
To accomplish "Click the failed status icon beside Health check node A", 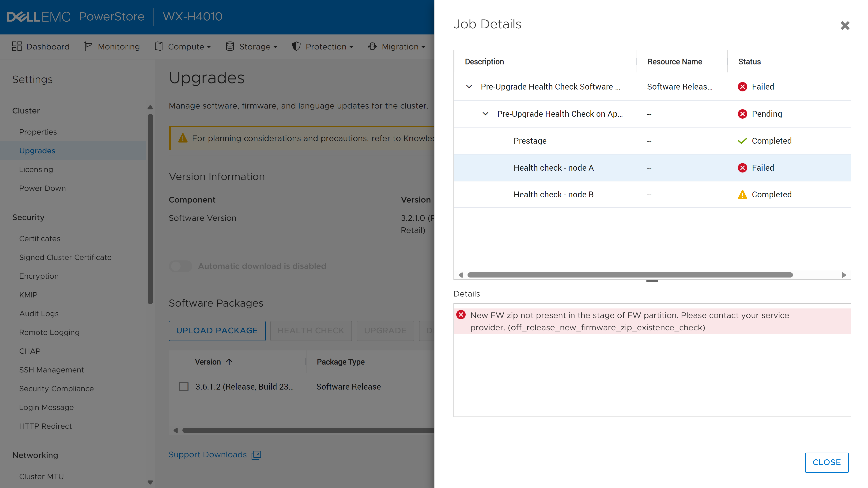I will pos(743,167).
